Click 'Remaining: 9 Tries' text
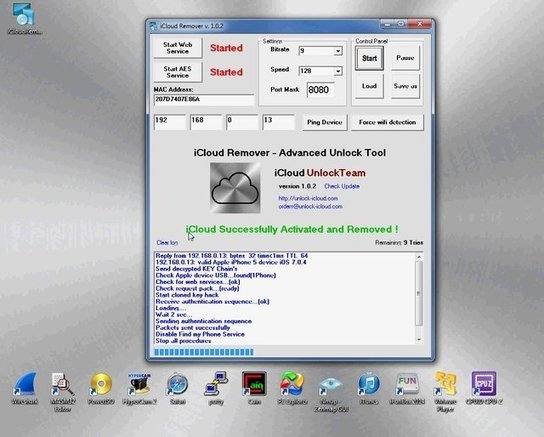This screenshot has width=544, height=437. tap(399, 243)
